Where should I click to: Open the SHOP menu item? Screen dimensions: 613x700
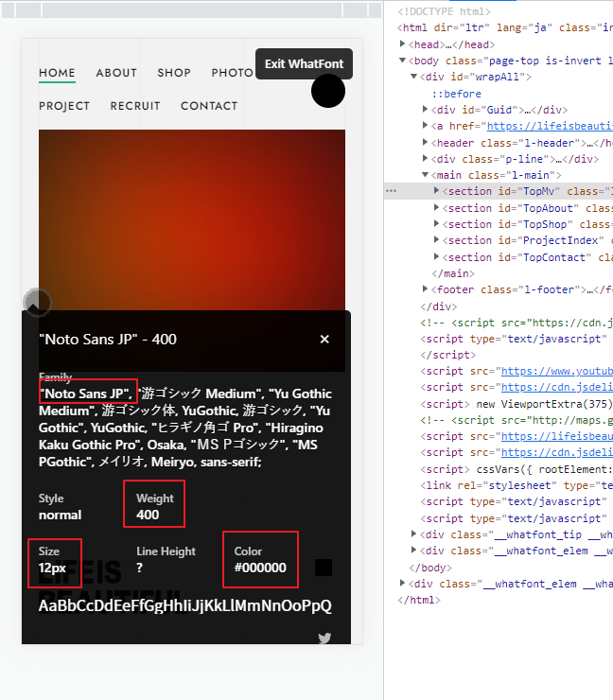[x=174, y=73]
